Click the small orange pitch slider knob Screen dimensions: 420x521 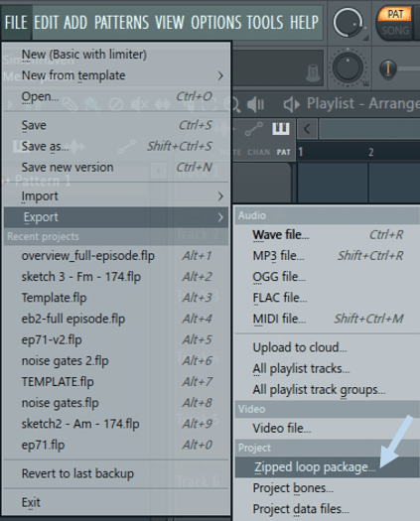point(388,68)
